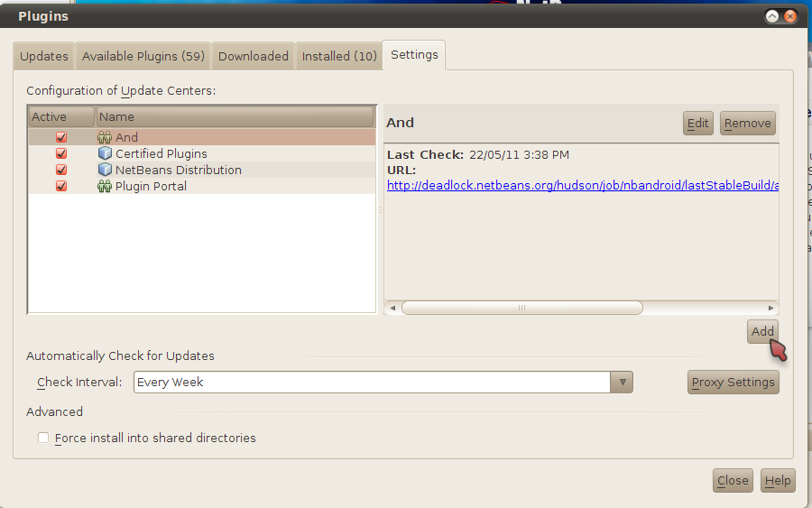The image size is (812, 508).
Task: Click the community icon beside And
Action: click(105, 137)
